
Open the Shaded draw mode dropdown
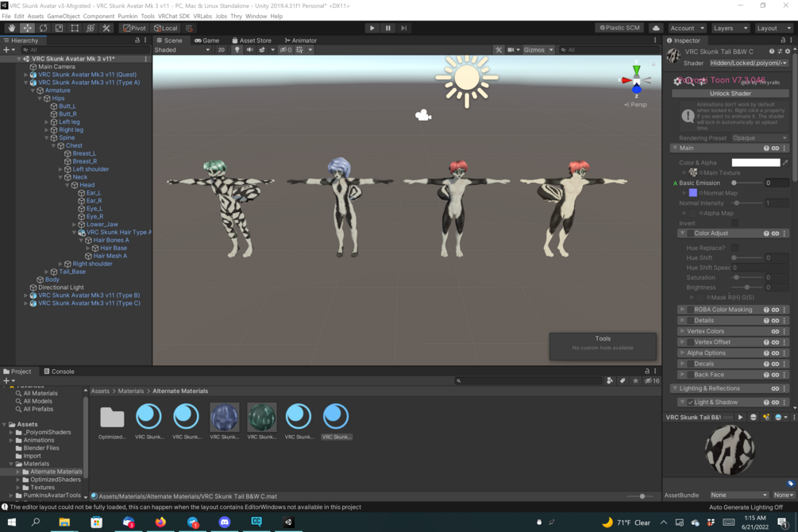click(x=182, y=50)
